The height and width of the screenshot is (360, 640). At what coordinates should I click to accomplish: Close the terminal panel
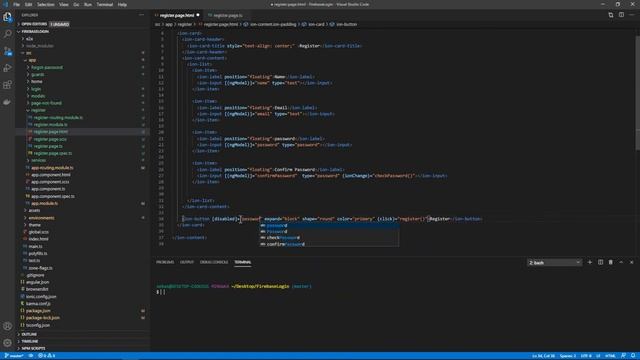pyautogui.click(x=631, y=262)
